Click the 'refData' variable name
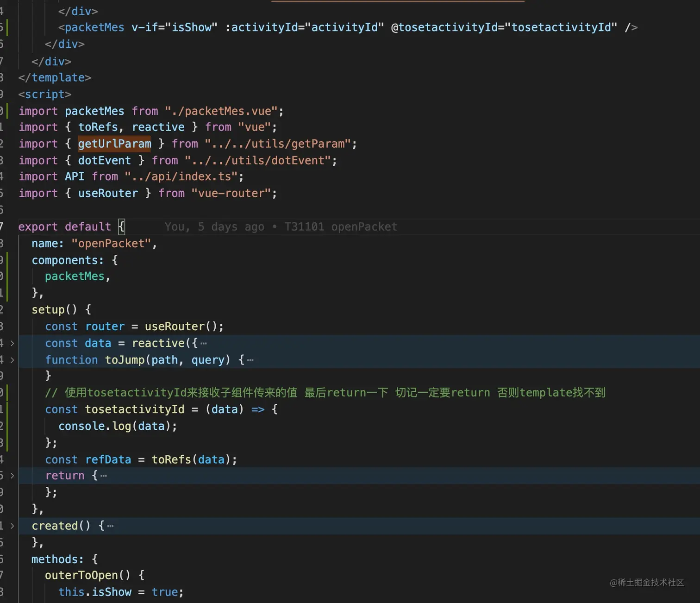This screenshot has width=700, height=603. coord(108,459)
